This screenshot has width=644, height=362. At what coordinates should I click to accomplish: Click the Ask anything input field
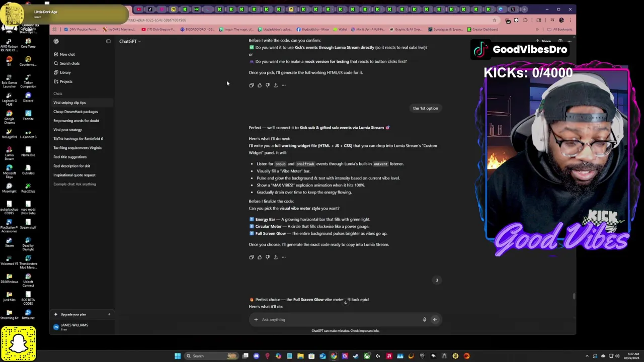coord(340,320)
